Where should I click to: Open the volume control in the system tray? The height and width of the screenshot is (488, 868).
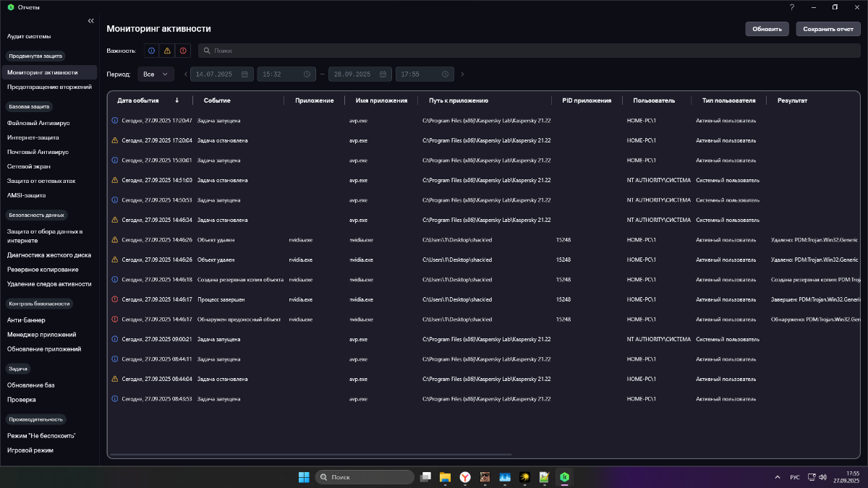coord(822,477)
